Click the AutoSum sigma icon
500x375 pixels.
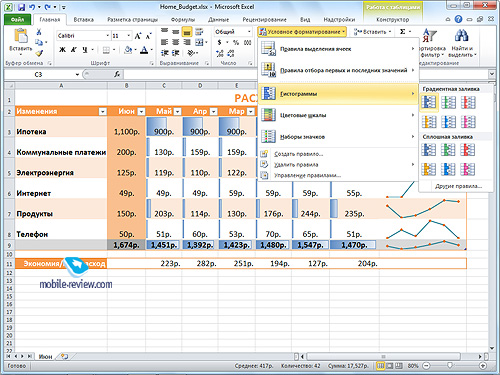tap(403, 32)
